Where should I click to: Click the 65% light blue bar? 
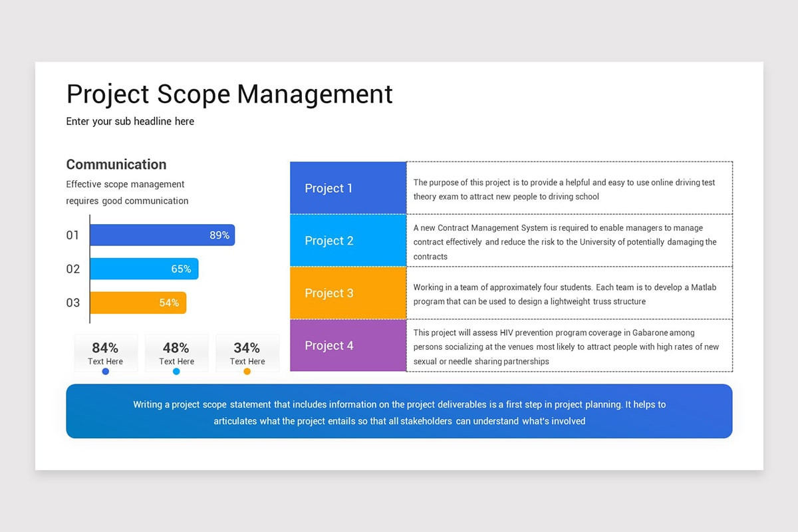pyautogui.click(x=144, y=269)
